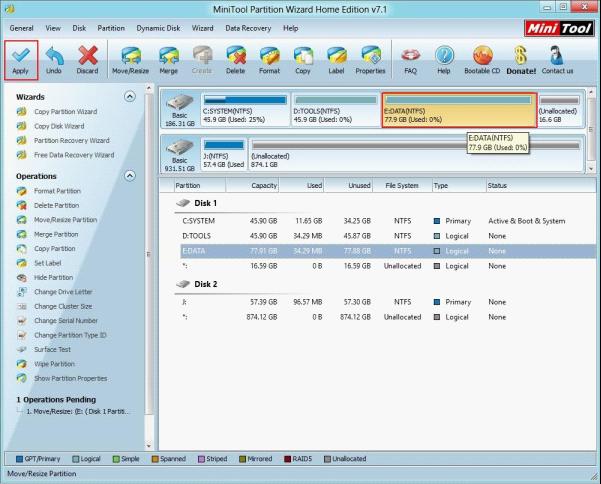This screenshot has height=484, width=601.
Task: Choose Hide Partition operation
Action: (x=53, y=277)
